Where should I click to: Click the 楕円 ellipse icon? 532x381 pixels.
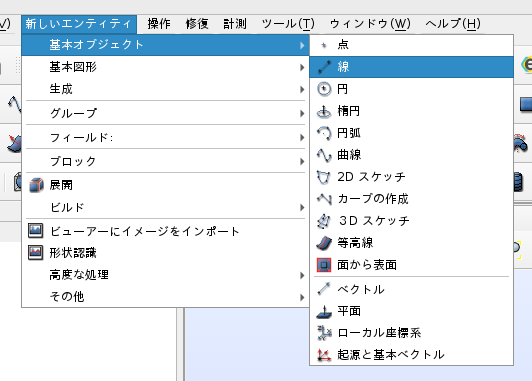pos(324,111)
